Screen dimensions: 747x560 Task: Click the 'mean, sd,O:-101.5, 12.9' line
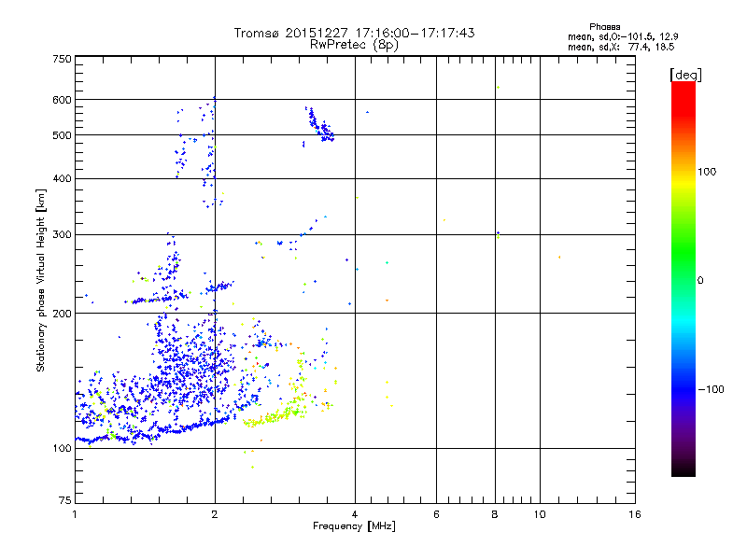[x=623, y=36]
